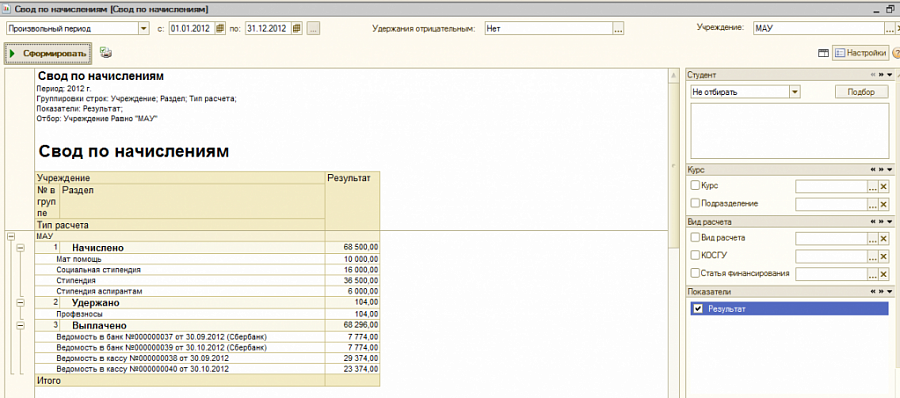Open calendar picker for start date 01.01.2012
900x398 pixels.
pos(220,28)
